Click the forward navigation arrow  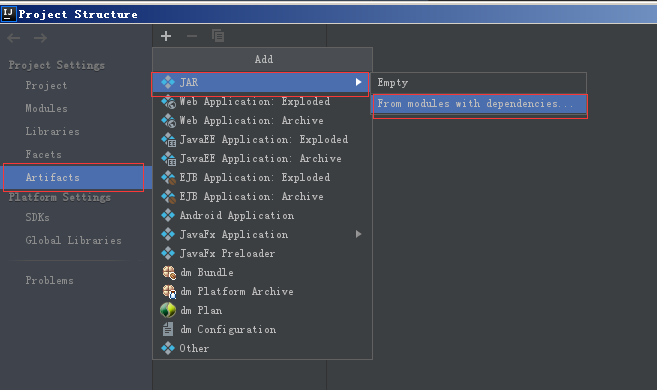(40, 38)
